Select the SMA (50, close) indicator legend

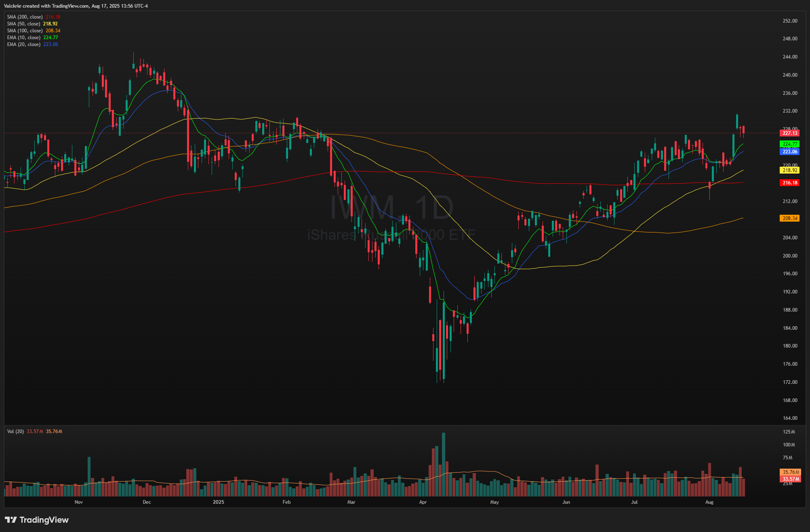click(23, 24)
